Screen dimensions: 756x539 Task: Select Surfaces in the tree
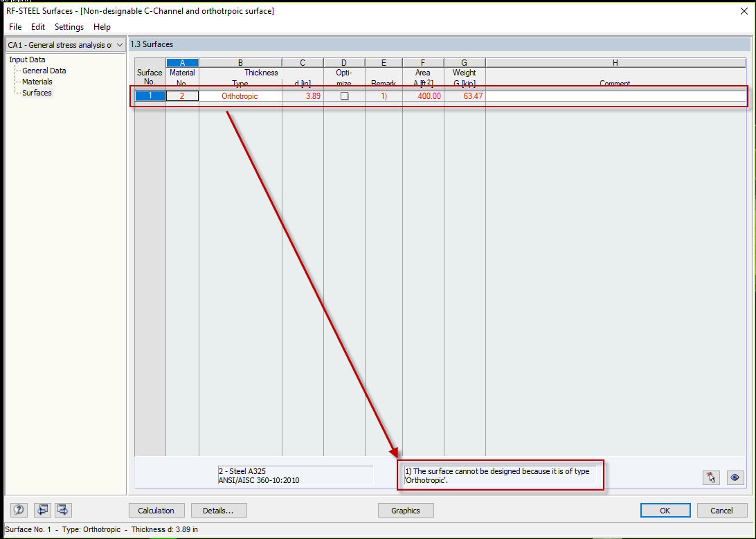coord(37,93)
